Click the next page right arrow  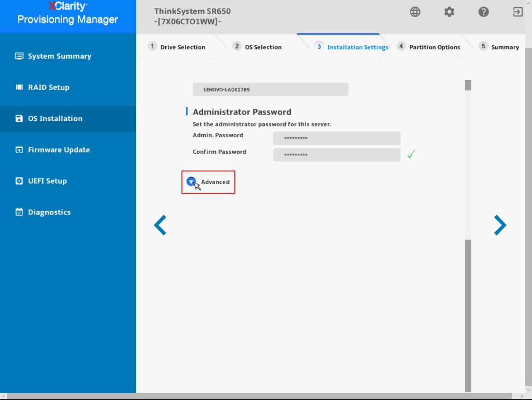(500, 225)
